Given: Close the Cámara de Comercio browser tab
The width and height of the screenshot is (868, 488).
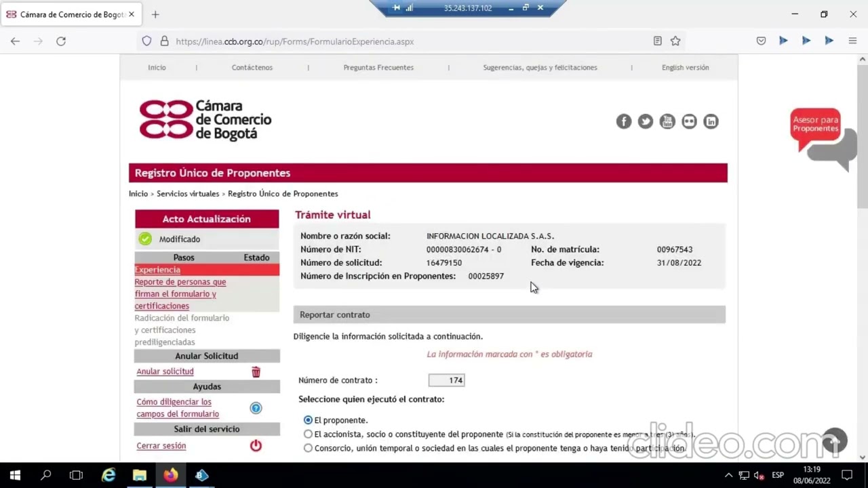Looking at the screenshot, I should (x=132, y=14).
